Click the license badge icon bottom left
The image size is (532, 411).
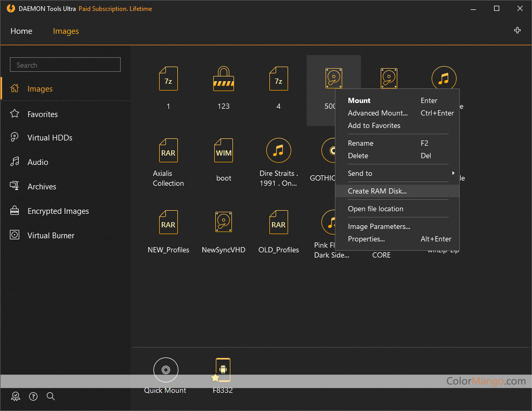(15, 396)
